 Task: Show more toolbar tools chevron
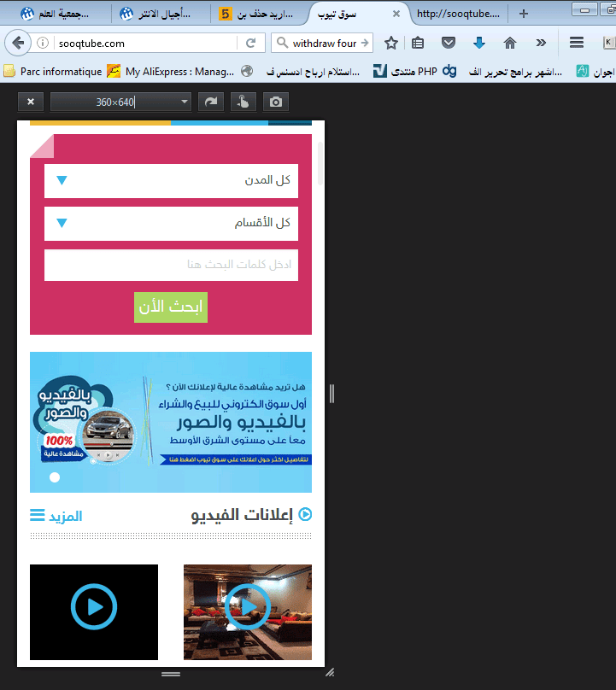tap(541, 43)
